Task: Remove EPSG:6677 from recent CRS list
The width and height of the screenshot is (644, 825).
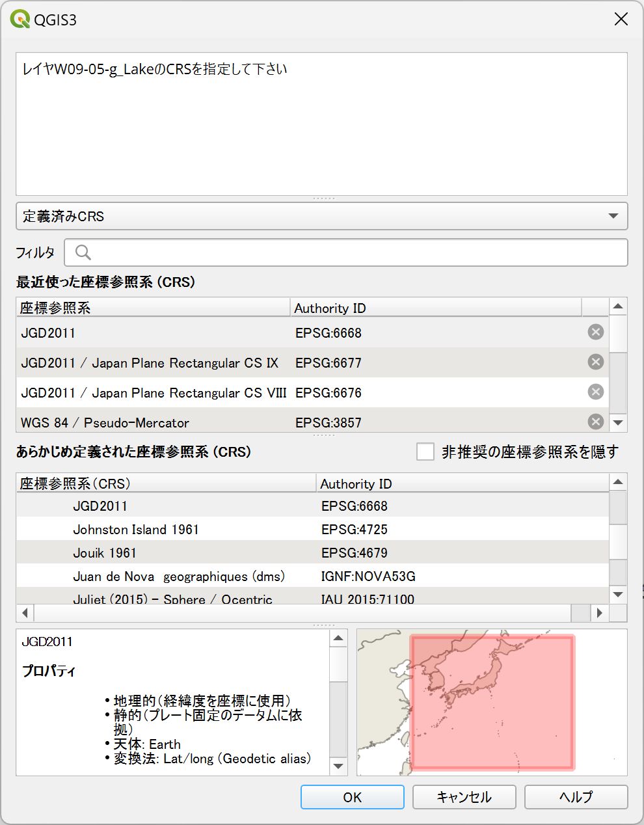Action: [595, 362]
